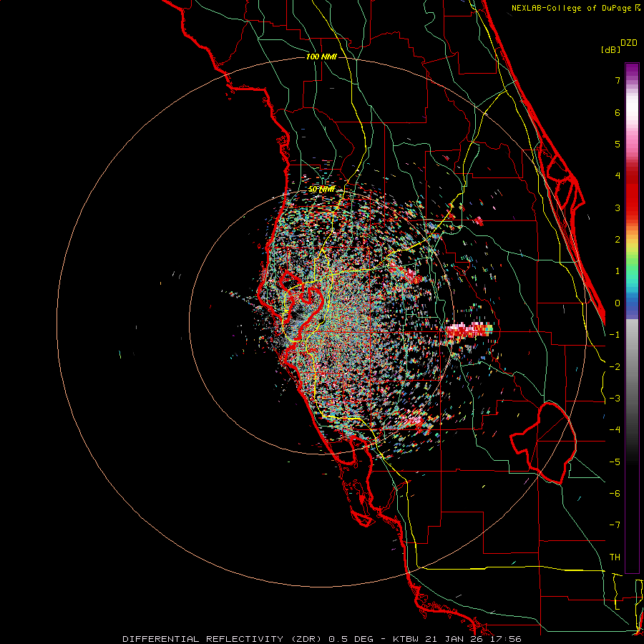This screenshot has height=644, width=644.
Task: Click the 0.5 DEG elevation text
Action: tap(351, 639)
